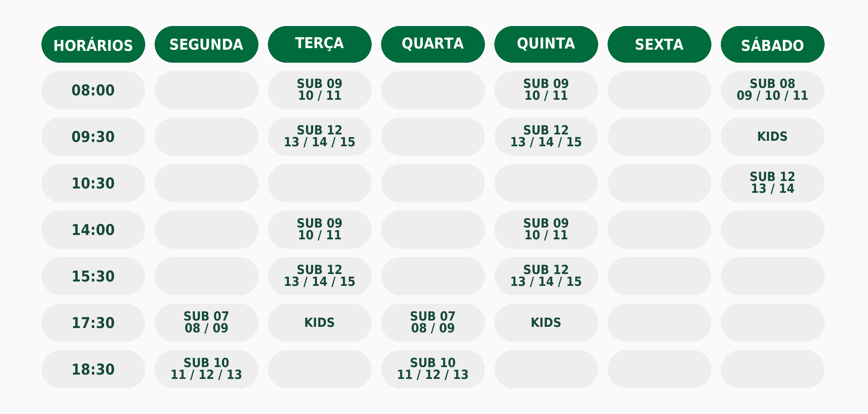The image size is (868, 414).
Task: Click the HORÁRIOS header pill
Action: (93, 45)
